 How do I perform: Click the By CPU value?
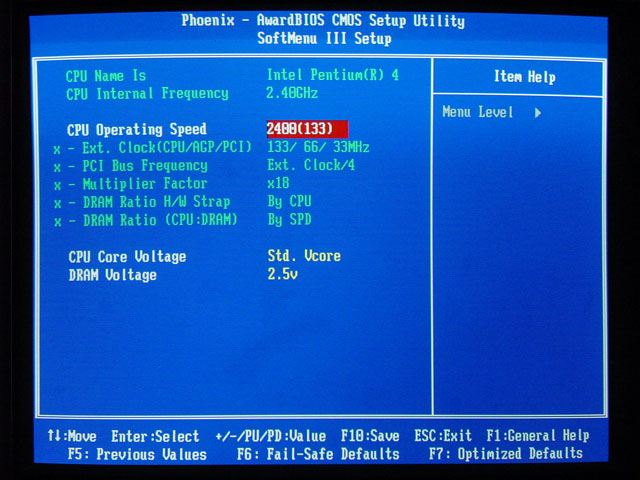click(289, 201)
